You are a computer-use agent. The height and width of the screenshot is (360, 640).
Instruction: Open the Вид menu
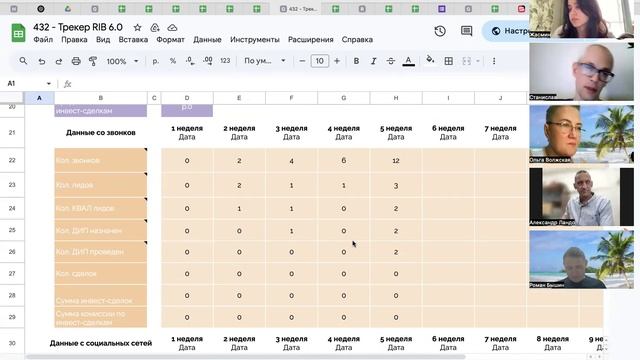click(103, 40)
